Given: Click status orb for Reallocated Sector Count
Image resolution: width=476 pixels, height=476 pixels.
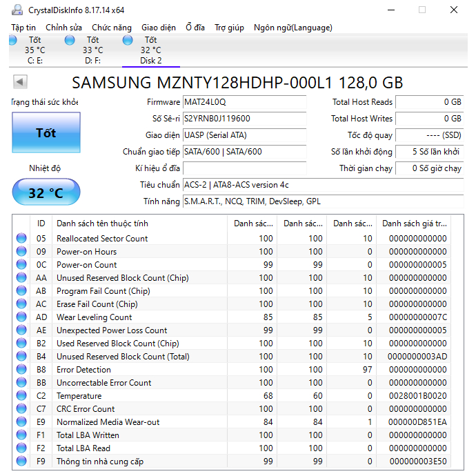Looking at the screenshot, I should [x=21, y=239].
